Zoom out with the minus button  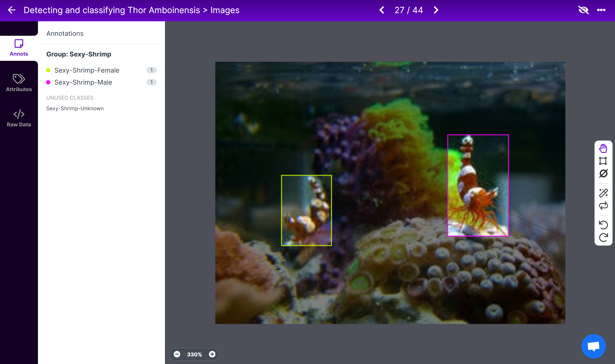[x=177, y=354]
